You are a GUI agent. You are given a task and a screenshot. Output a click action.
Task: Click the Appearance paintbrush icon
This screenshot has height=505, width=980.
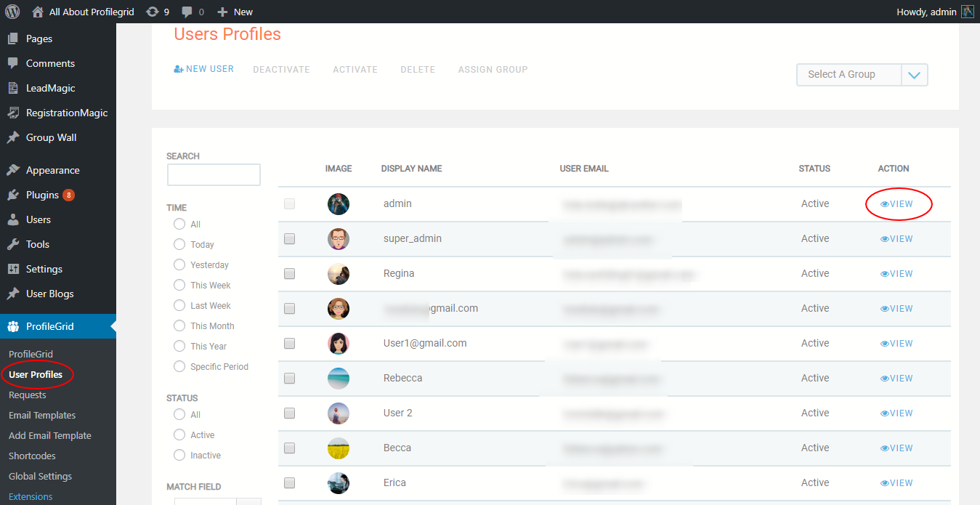[13, 170]
